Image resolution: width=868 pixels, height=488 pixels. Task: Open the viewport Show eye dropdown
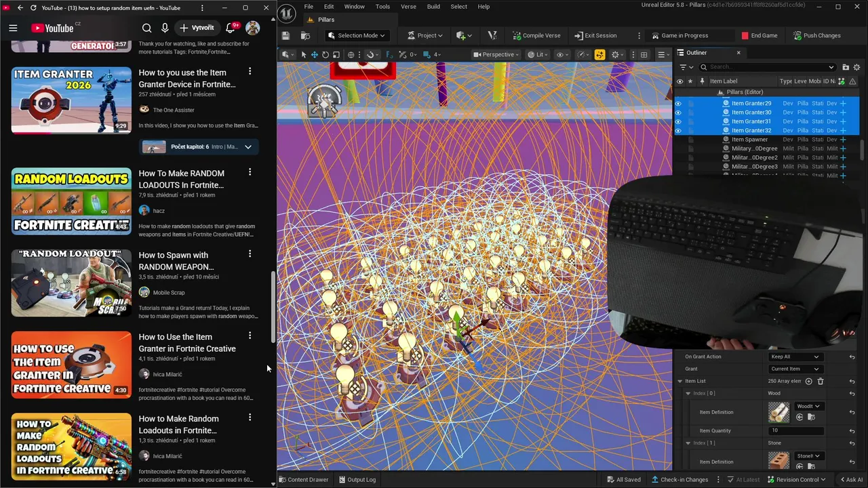(x=562, y=54)
